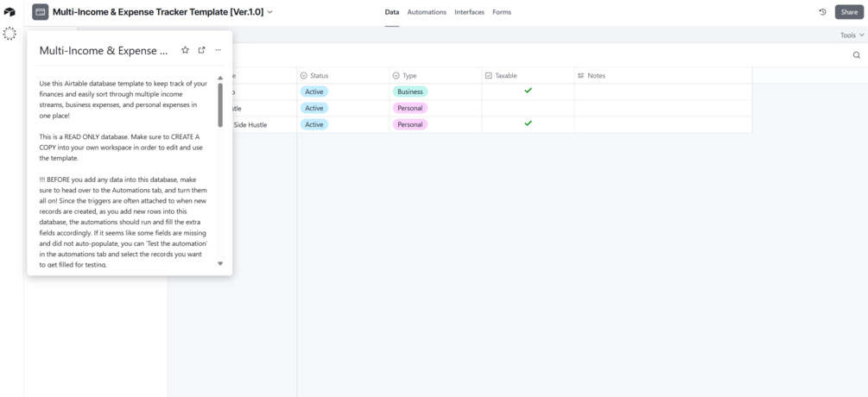Image resolution: width=868 pixels, height=397 pixels.
Task: Click the 'Use this Airtable database template' paragraph
Action: click(x=124, y=99)
